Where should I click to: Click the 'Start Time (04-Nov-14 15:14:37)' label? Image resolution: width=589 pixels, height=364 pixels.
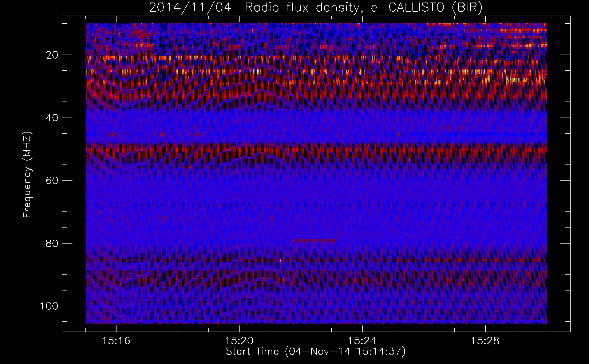coord(316,352)
